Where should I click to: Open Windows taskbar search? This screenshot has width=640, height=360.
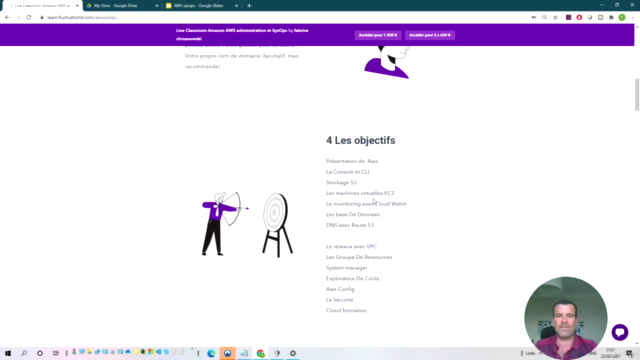point(24,353)
